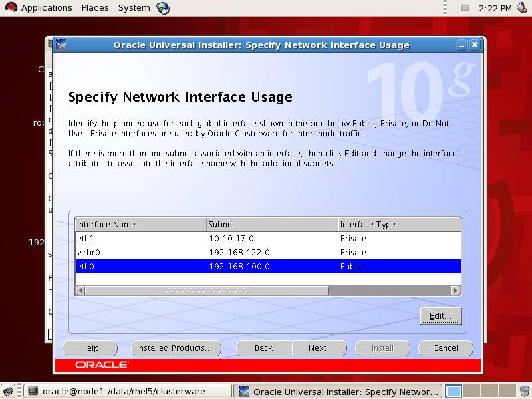
Task: Click the table scroll left arrow
Action: point(80,291)
